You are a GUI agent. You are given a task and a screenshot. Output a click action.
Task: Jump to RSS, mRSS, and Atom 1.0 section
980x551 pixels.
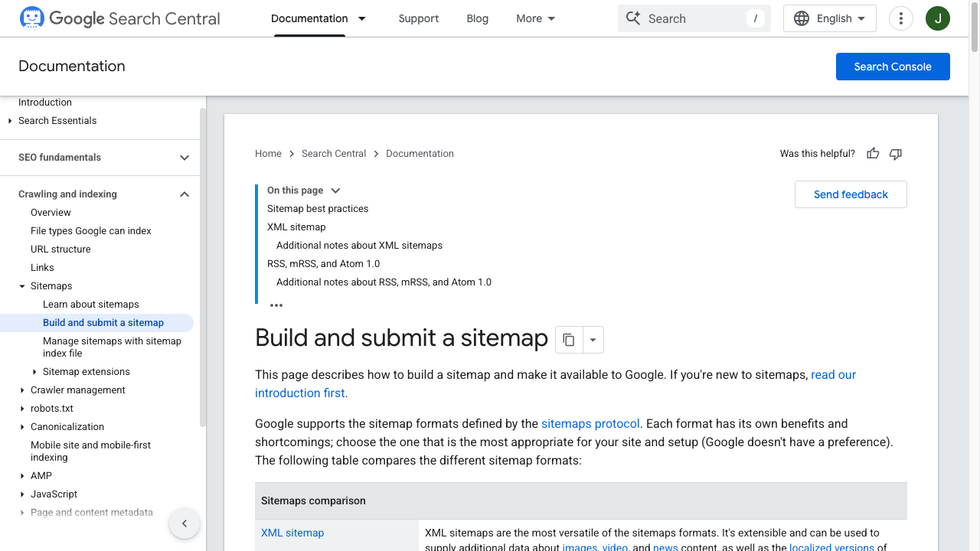point(323,264)
